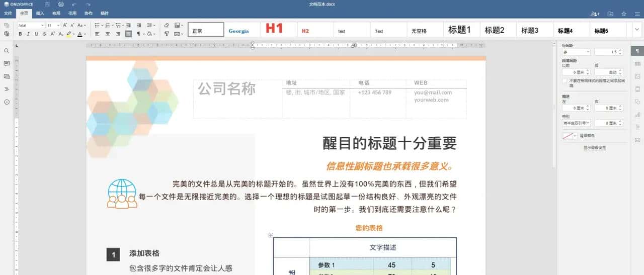
Task: Toggle strikethrough formatting
Action: click(44, 34)
